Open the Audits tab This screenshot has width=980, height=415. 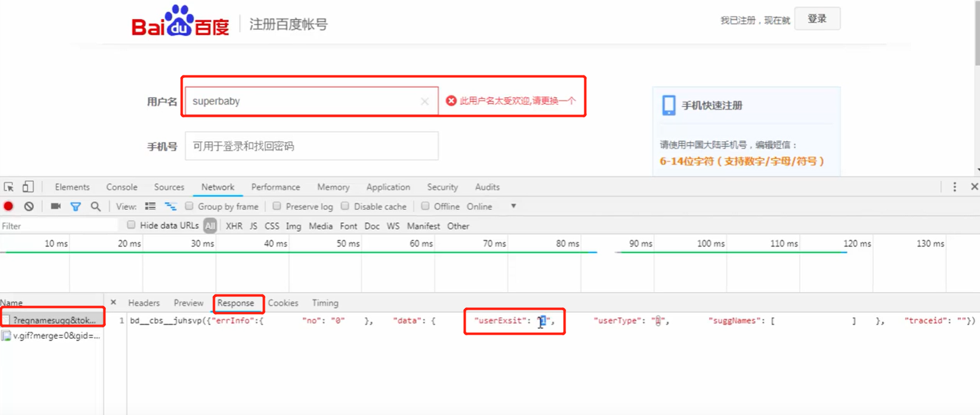tap(488, 187)
